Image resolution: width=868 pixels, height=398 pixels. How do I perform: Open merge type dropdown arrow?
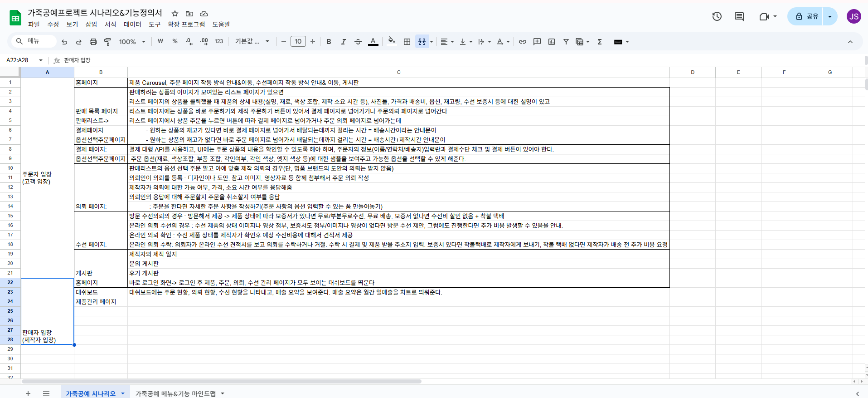[x=432, y=42]
